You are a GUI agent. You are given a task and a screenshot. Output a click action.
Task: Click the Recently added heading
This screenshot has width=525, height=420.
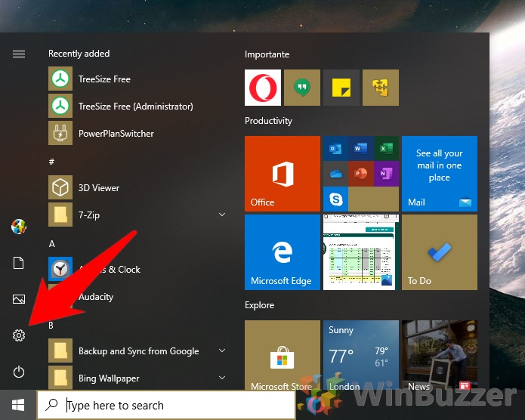click(x=79, y=54)
